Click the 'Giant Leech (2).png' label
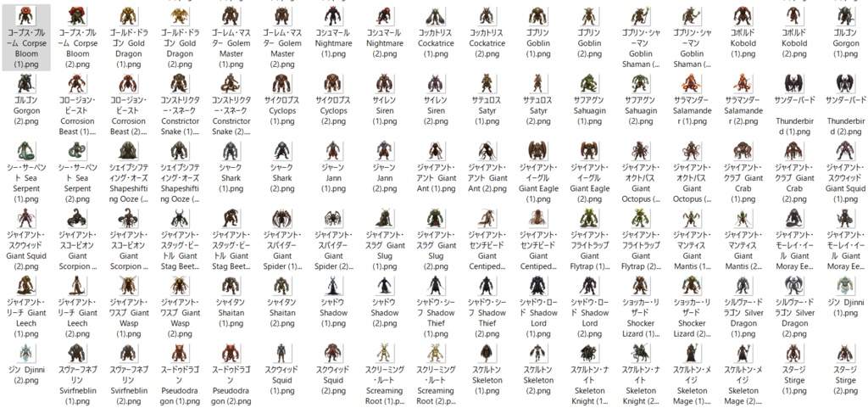868x408 pixels. (x=77, y=318)
